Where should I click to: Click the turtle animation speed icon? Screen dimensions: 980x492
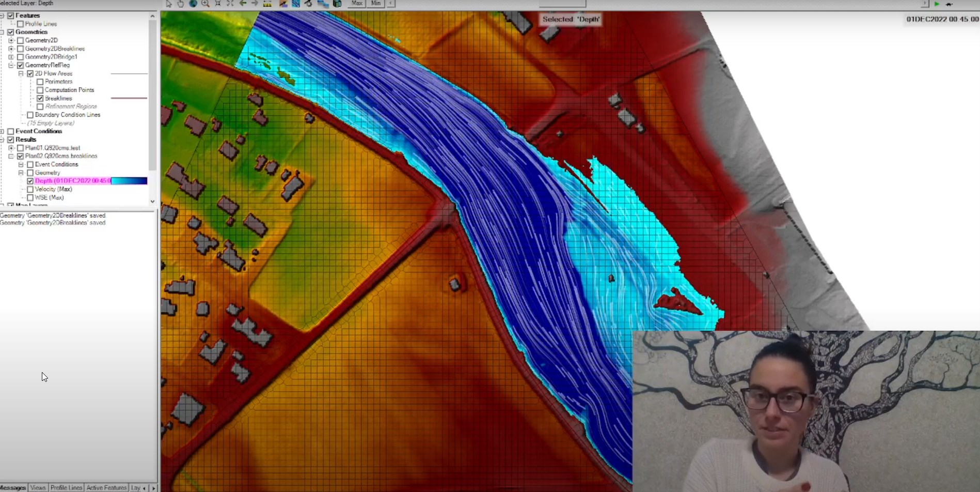coord(949,4)
